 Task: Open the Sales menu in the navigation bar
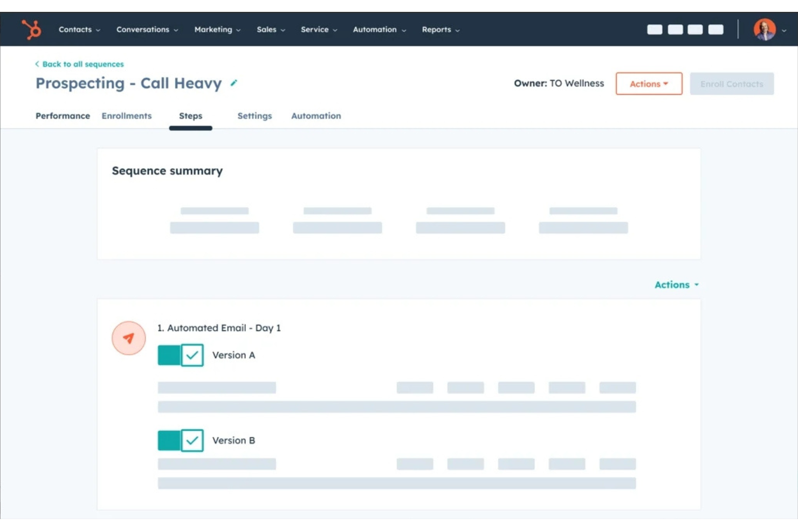(267, 30)
